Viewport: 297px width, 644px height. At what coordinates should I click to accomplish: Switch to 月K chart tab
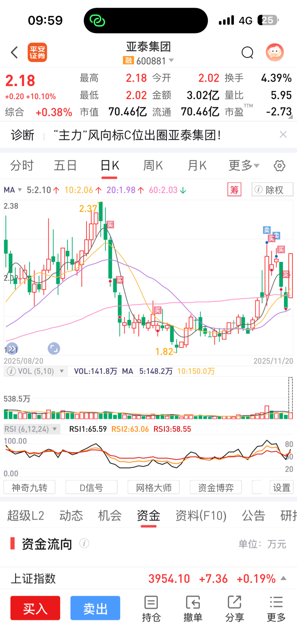197,166
